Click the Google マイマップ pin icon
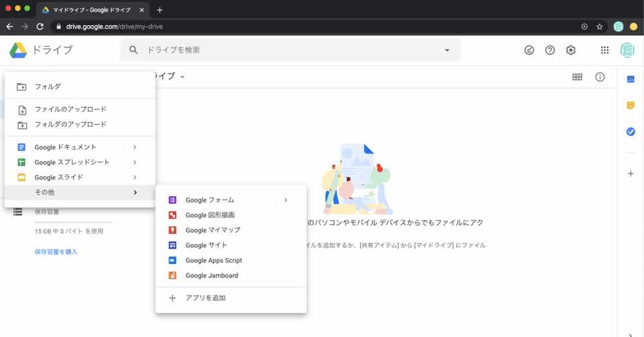 click(x=172, y=230)
